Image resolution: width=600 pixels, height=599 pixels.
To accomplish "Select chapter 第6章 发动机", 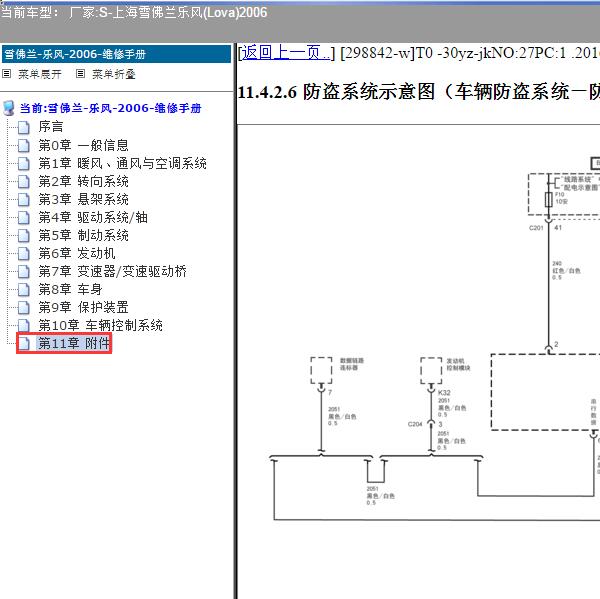I will coord(77,253).
